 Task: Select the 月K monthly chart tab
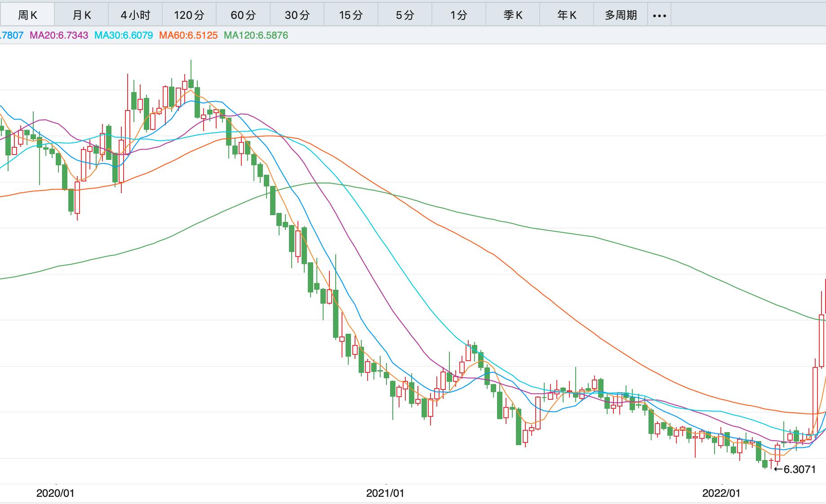tap(81, 15)
